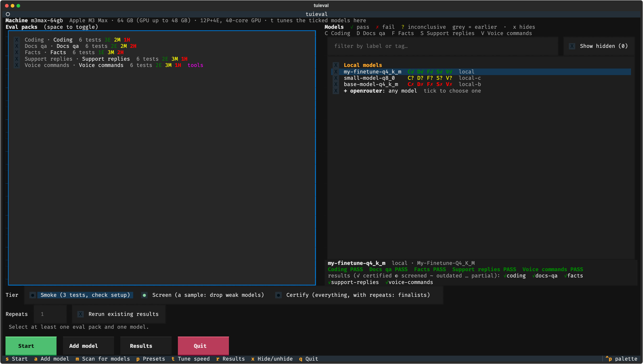This screenshot has height=364, width=643.
Task: Select the Smoke tier radio button
Action: (33, 295)
